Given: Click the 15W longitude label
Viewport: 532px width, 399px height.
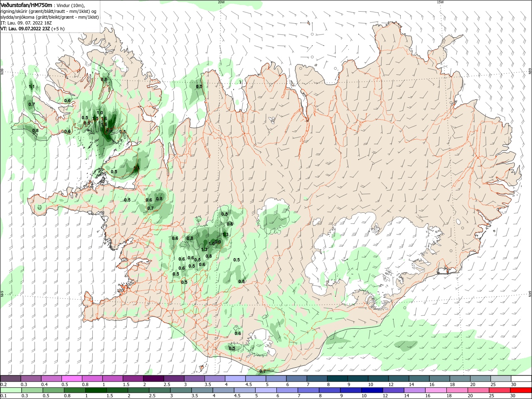Looking at the screenshot, I should click(440, 2).
